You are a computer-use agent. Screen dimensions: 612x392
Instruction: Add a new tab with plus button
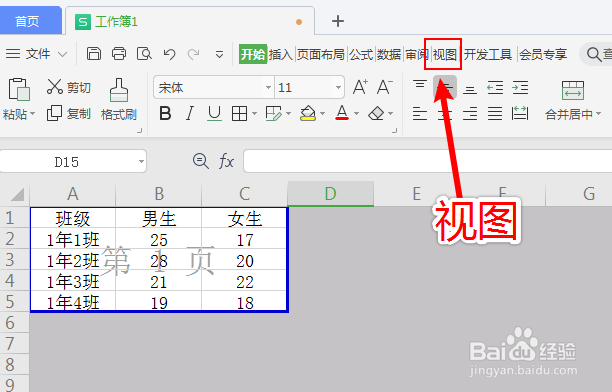(338, 21)
